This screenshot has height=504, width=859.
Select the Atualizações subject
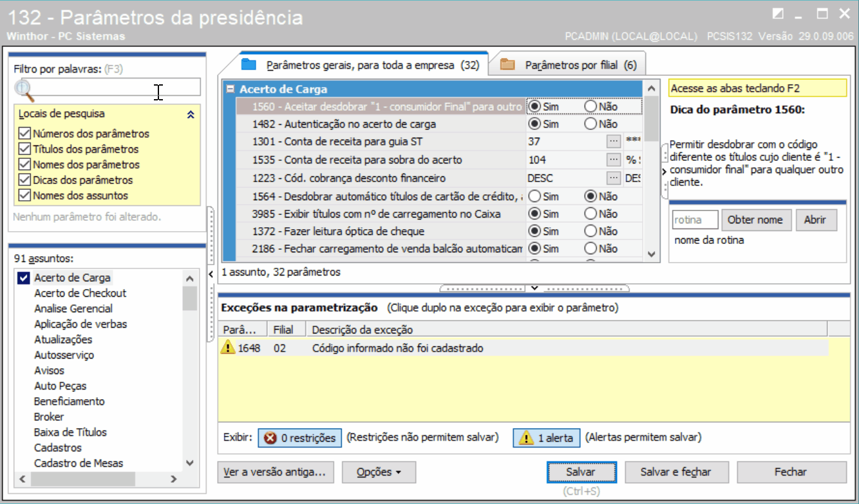coord(63,339)
